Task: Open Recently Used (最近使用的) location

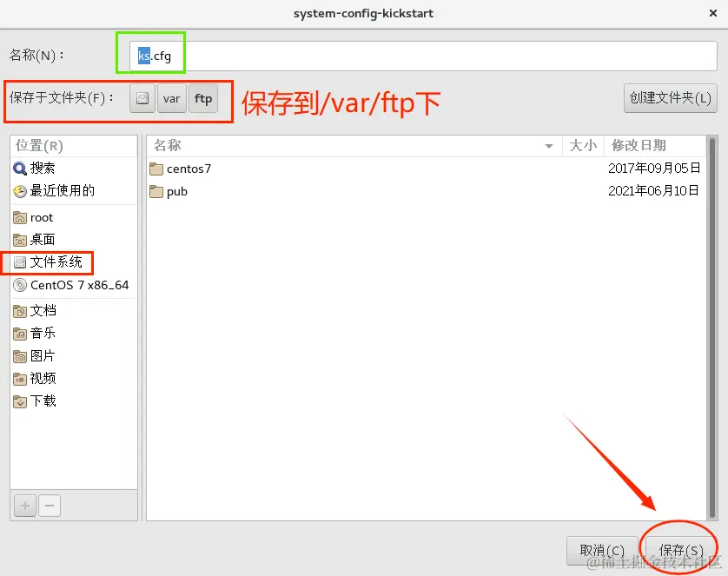Action: click(x=73, y=191)
